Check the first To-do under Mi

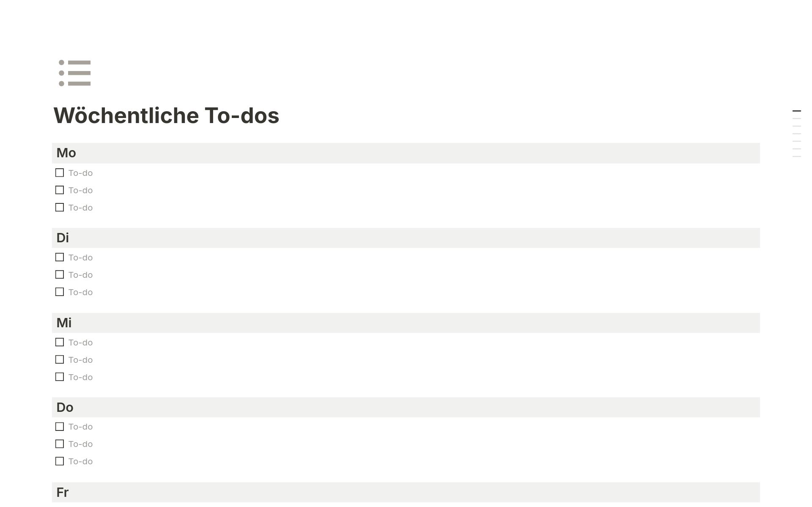(x=59, y=342)
